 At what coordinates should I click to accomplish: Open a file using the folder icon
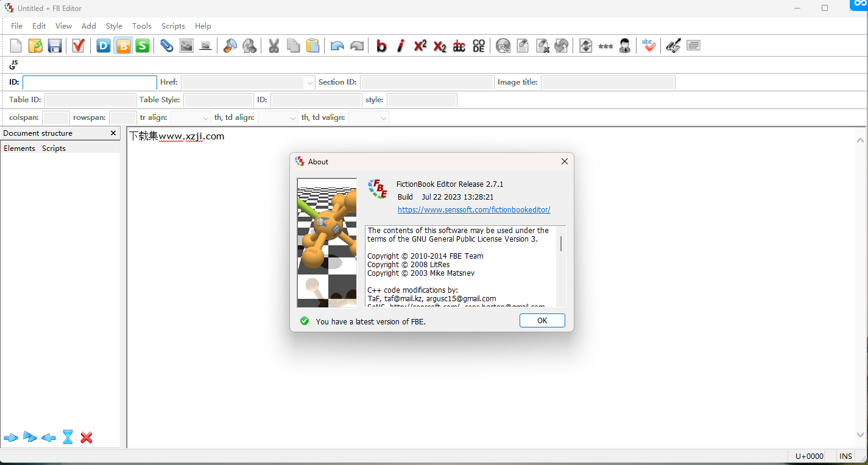(x=35, y=46)
